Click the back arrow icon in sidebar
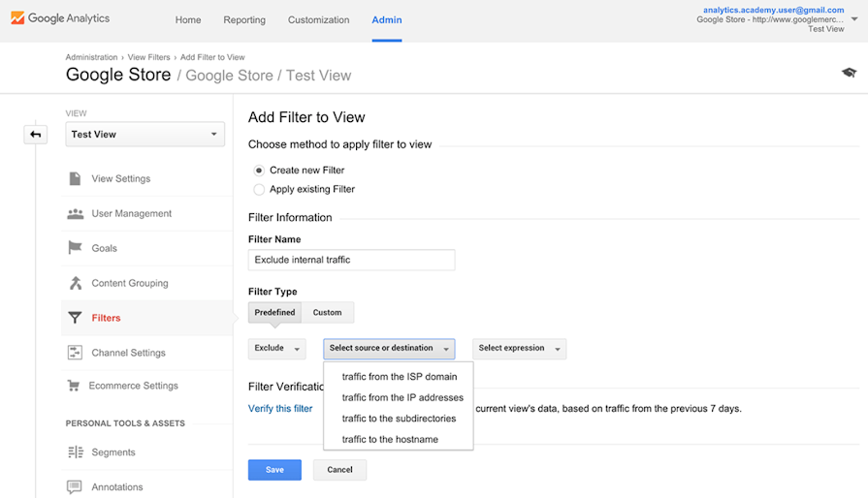 click(36, 135)
